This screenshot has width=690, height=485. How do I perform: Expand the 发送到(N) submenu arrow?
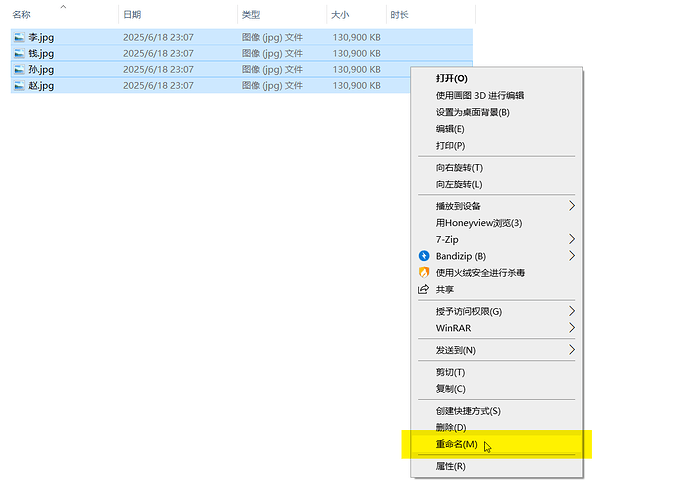point(572,350)
